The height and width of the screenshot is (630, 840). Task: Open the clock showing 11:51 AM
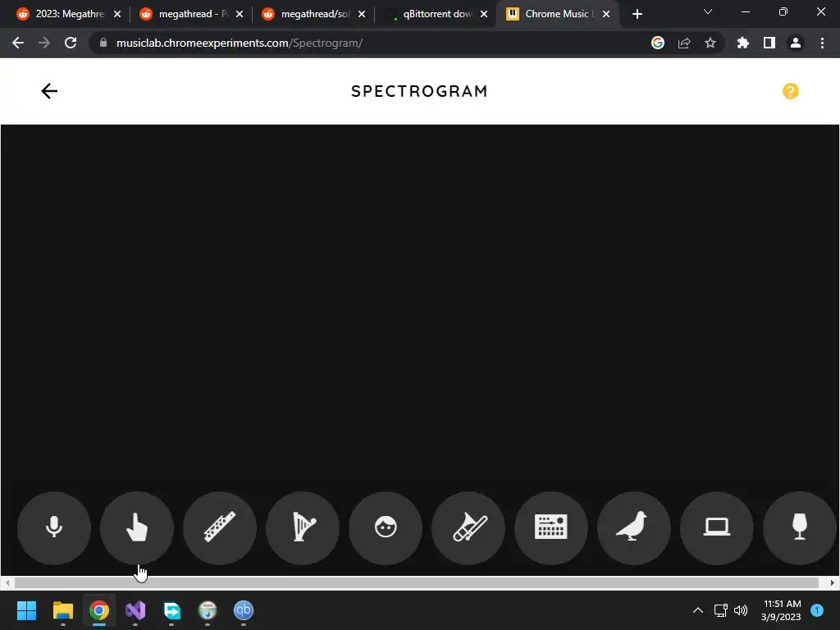point(782,610)
